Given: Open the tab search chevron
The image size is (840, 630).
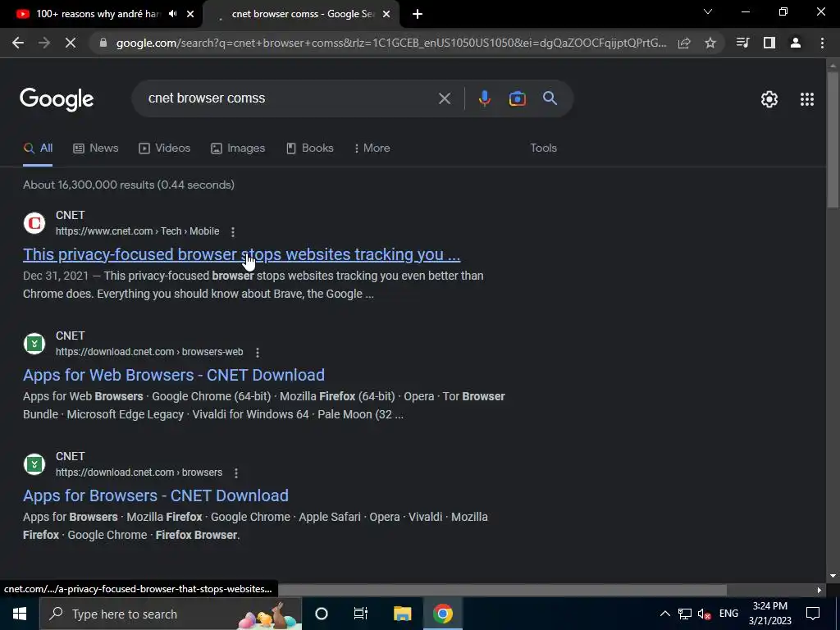Looking at the screenshot, I should [708, 11].
